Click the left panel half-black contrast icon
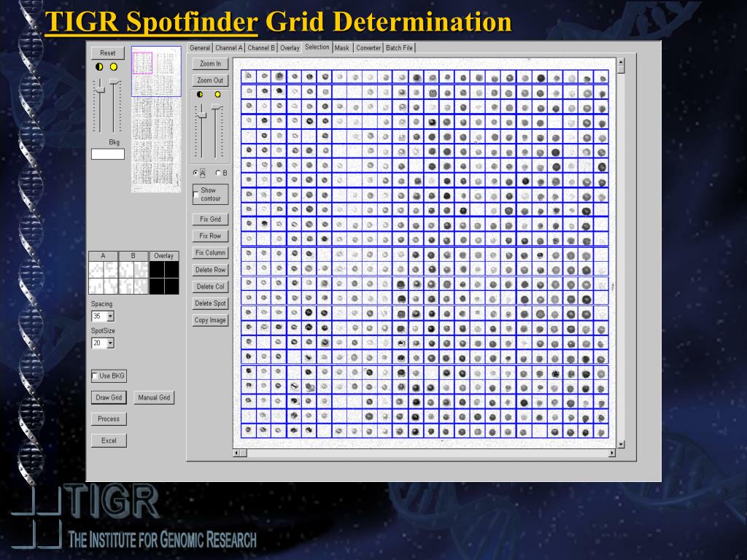 [99, 66]
